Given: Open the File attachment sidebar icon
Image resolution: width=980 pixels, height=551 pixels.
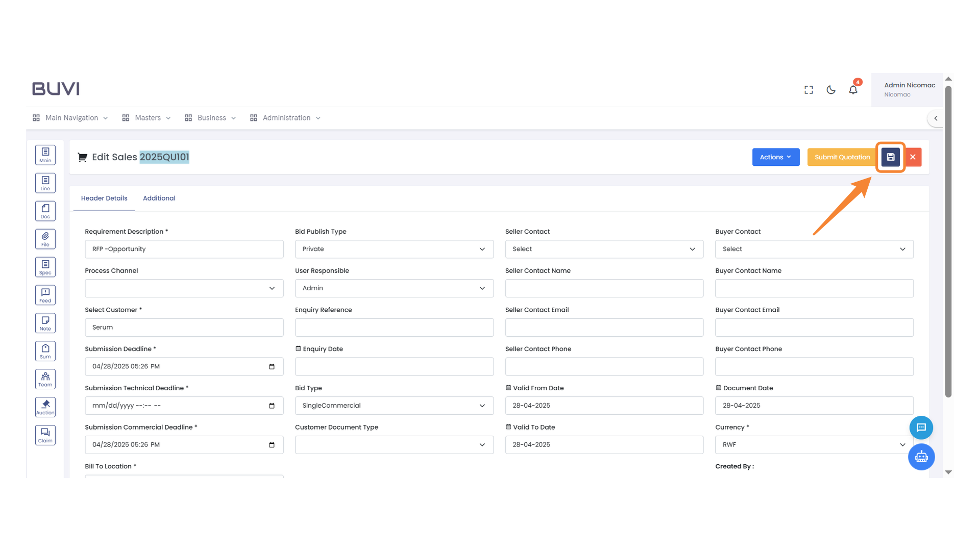Looking at the screenshot, I should [45, 239].
